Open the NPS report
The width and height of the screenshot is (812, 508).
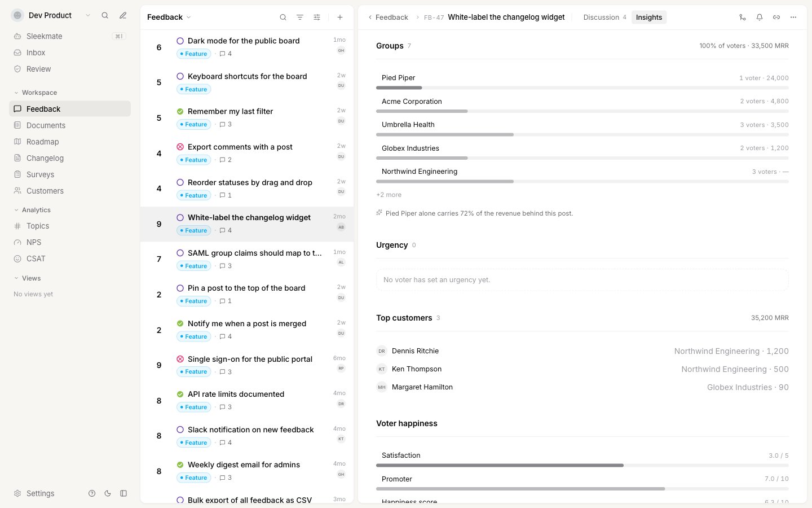70,242
